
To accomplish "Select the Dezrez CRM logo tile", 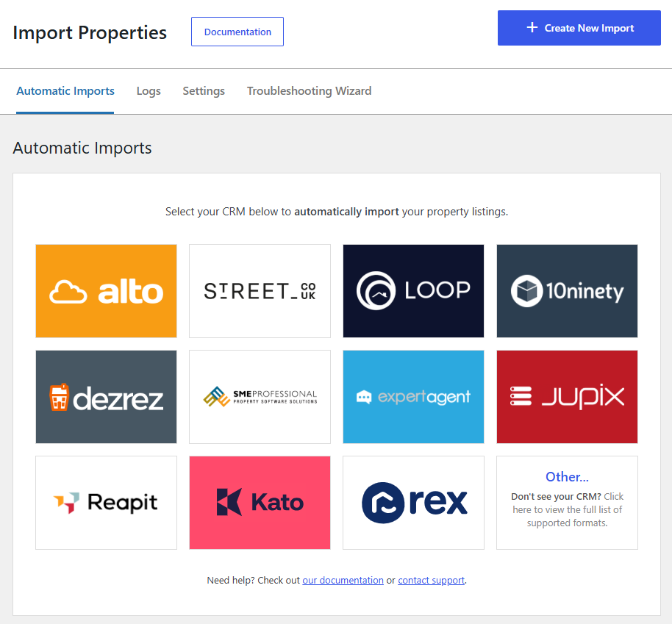I will [106, 397].
